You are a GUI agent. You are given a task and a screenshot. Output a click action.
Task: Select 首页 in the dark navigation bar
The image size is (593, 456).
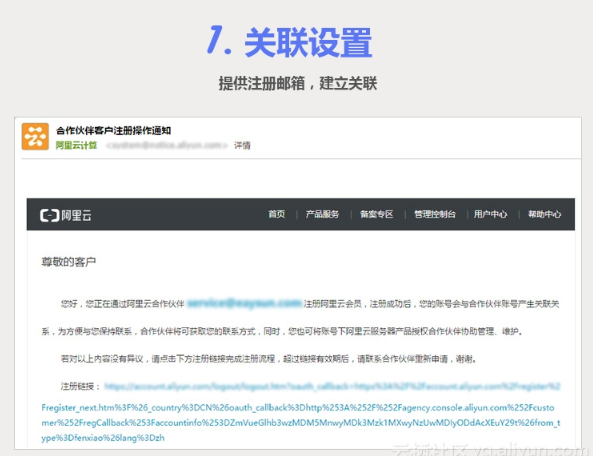276,214
